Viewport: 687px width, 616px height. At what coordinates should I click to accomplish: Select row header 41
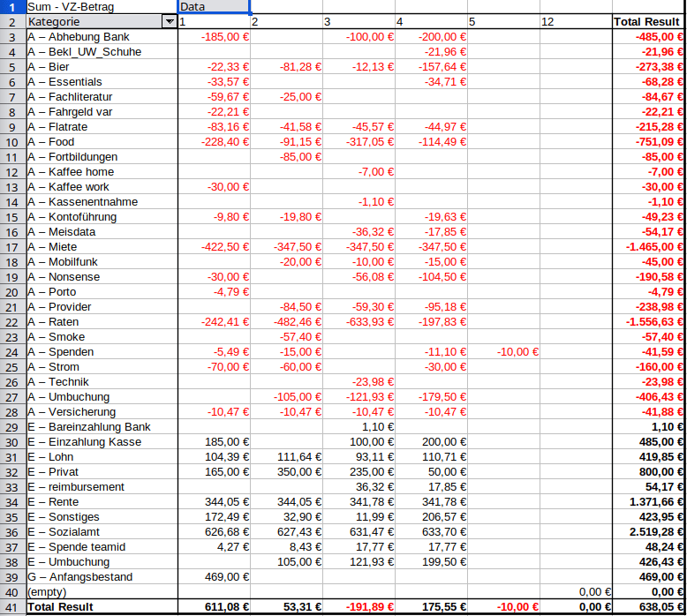[x=12, y=607]
